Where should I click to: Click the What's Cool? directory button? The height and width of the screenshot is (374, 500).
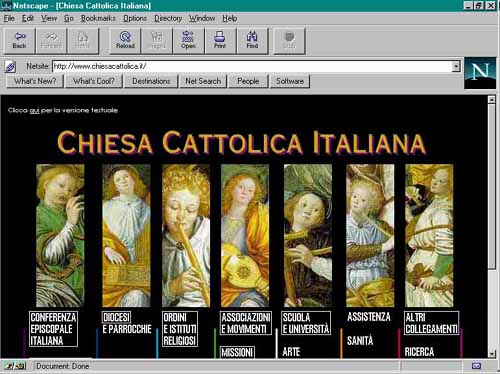pos(94,81)
